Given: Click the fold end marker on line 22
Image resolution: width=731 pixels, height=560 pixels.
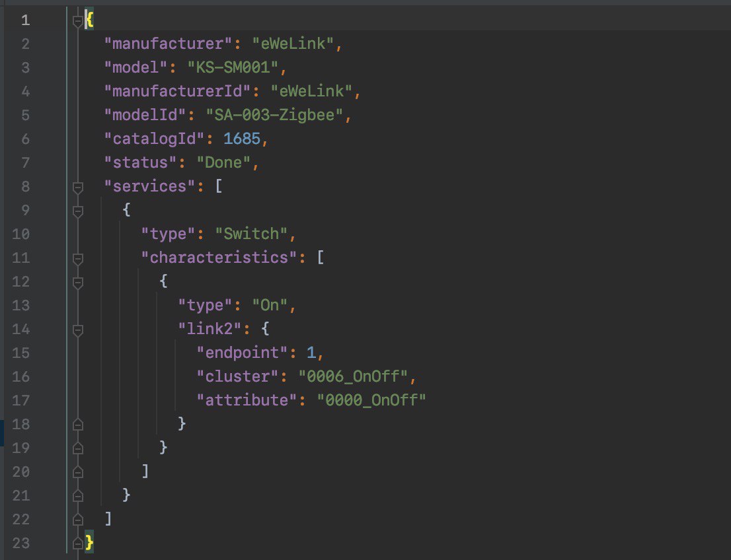Looking at the screenshot, I should coord(78,519).
